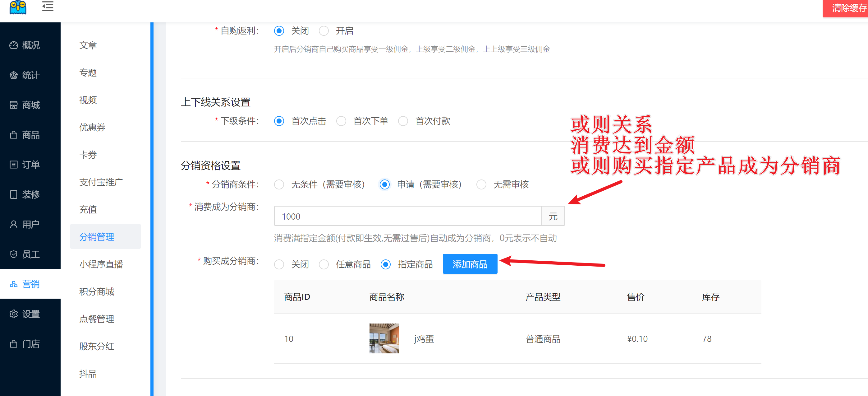This screenshot has height=396, width=868.
Task: Open the 概况 overview icon
Action: [x=13, y=45]
